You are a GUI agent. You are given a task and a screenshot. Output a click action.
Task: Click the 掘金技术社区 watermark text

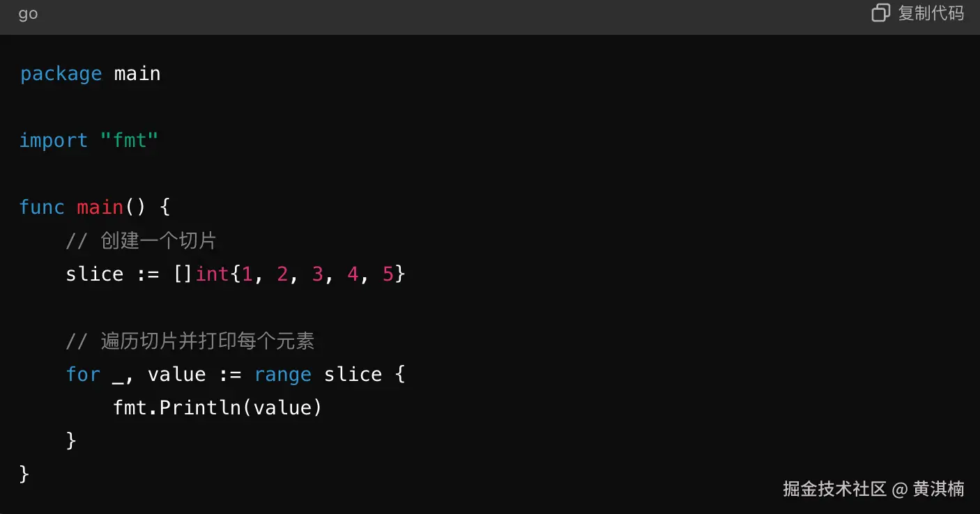click(x=834, y=489)
